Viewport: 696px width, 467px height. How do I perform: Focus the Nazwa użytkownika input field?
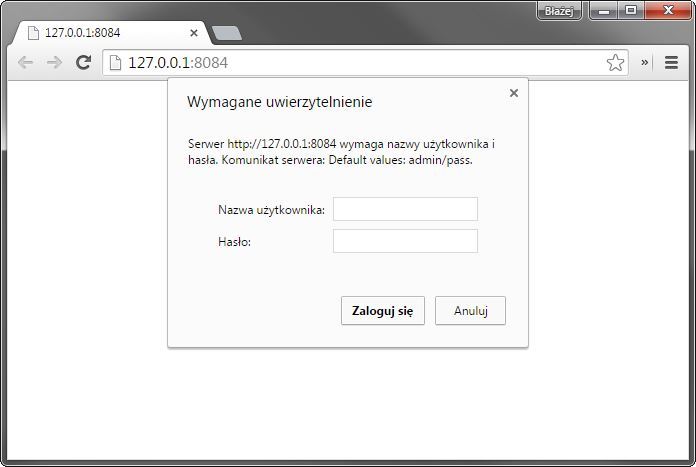[405, 209]
